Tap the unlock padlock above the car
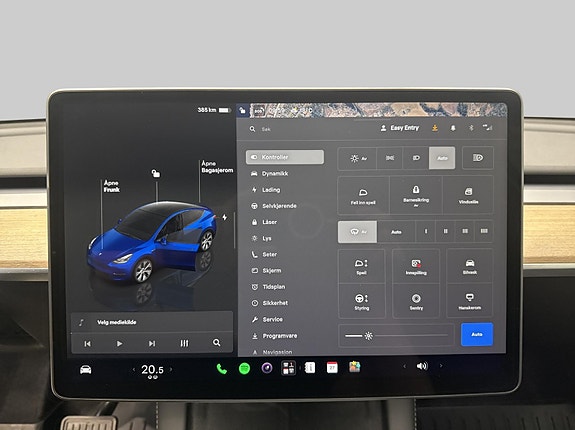The image size is (575, 430). pos(156,173)
